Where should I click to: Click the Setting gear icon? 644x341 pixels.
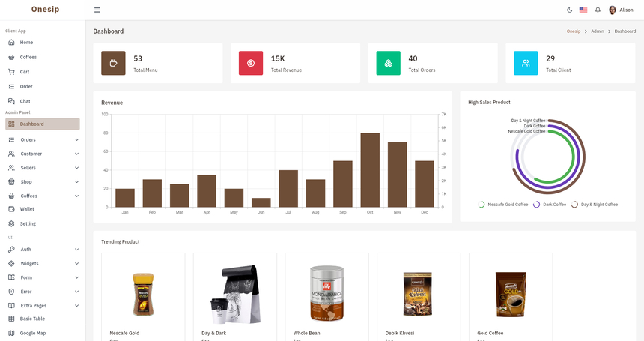[x=11, y=223]
